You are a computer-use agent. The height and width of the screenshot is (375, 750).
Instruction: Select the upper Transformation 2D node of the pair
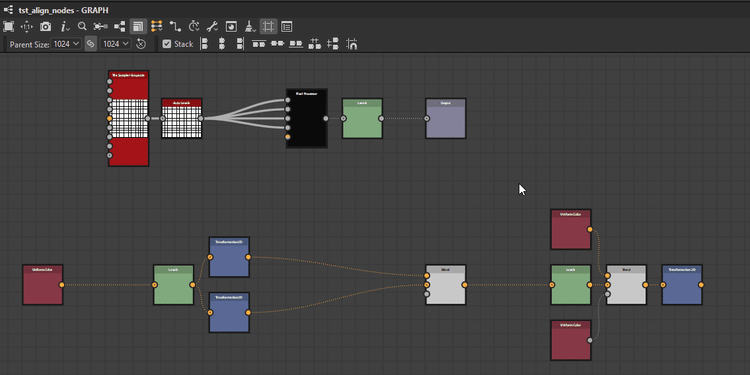pyautogui.click(x=229, y=257)
